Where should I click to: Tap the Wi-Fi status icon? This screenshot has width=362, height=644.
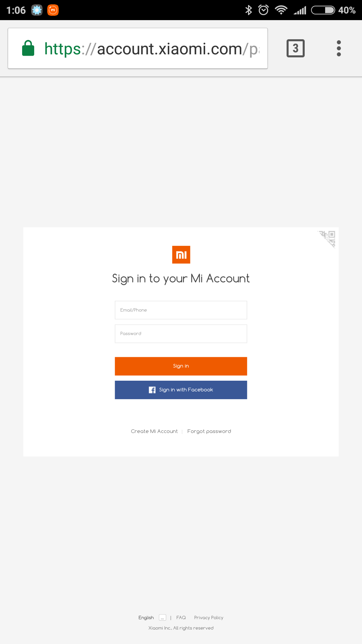coord(281,10)
